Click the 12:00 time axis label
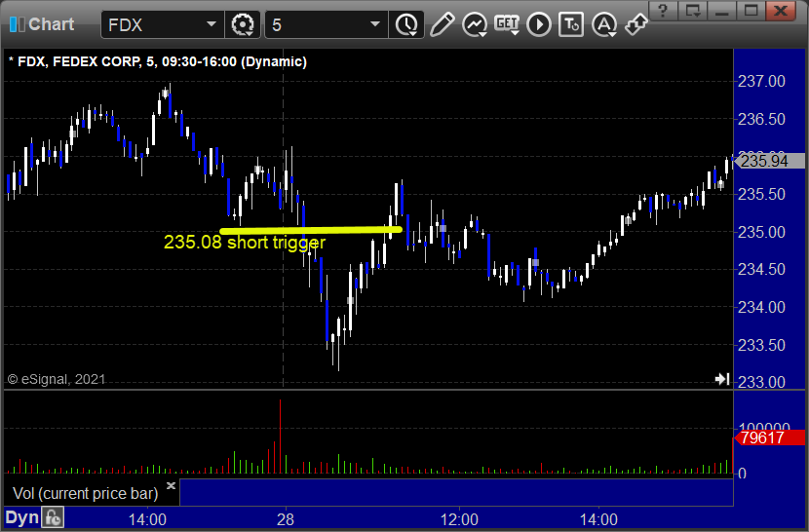 459,519
